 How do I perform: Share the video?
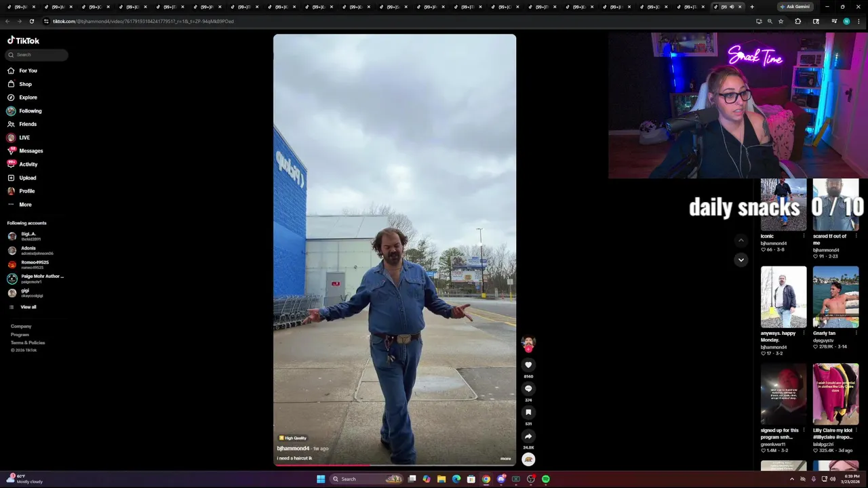528,436
